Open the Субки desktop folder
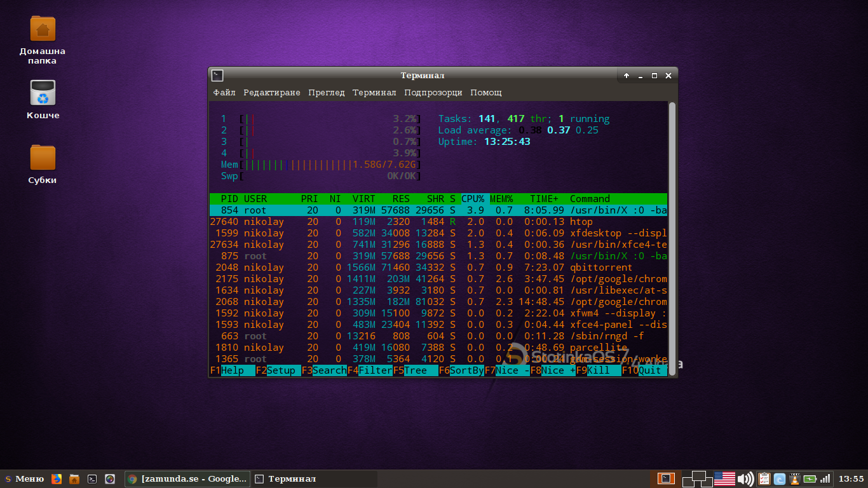The height and width of the screenshot is (488, 868). (43, 164)
